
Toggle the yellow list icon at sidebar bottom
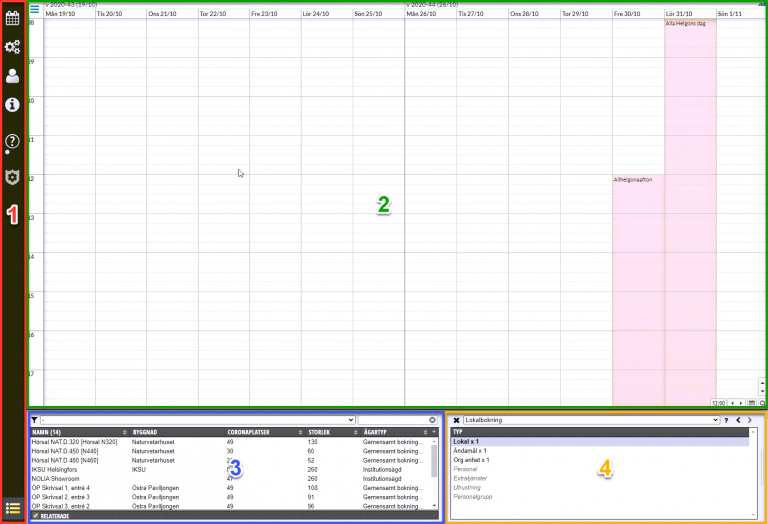coord(13,508)
